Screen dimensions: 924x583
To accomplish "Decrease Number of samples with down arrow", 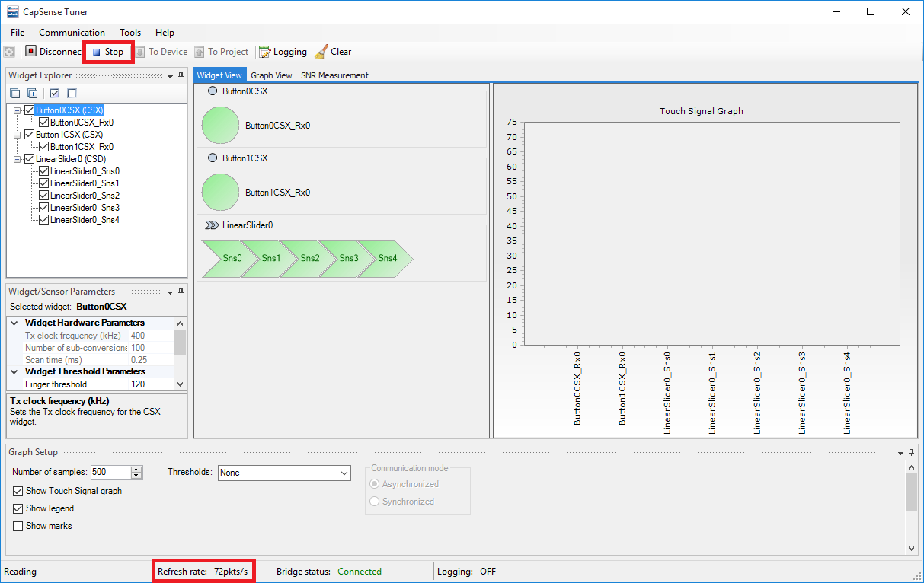I will (137, 476).
